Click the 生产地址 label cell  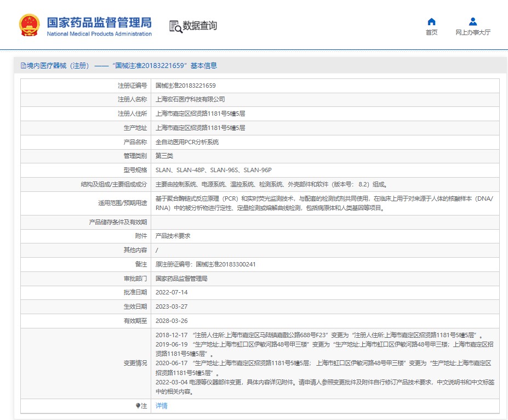tap(86, 128)
